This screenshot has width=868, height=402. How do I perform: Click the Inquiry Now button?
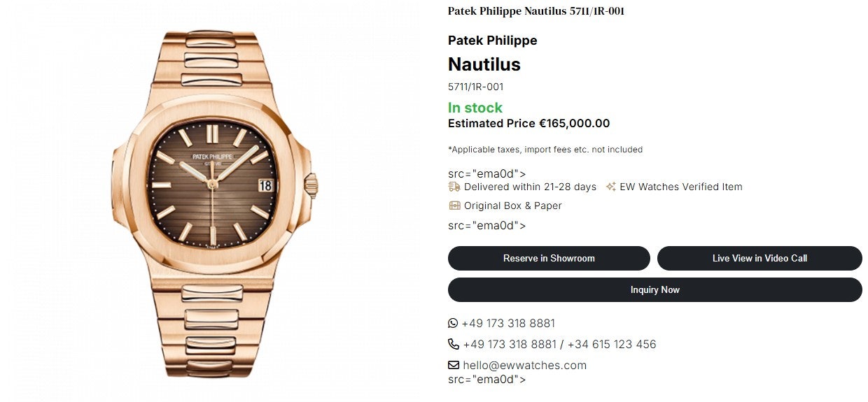(x=654, y=290)
